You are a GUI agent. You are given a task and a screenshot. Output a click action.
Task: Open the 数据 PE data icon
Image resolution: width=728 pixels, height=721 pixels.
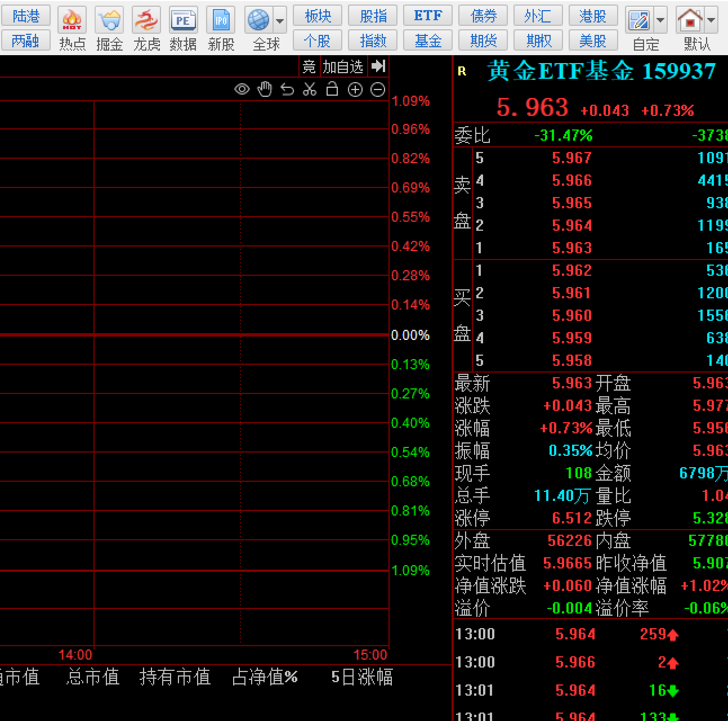click(183, 28)
